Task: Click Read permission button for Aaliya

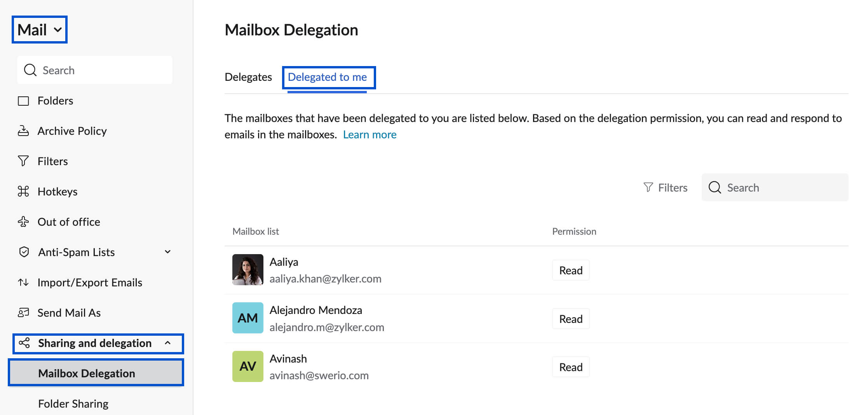Action: [570, 270]
